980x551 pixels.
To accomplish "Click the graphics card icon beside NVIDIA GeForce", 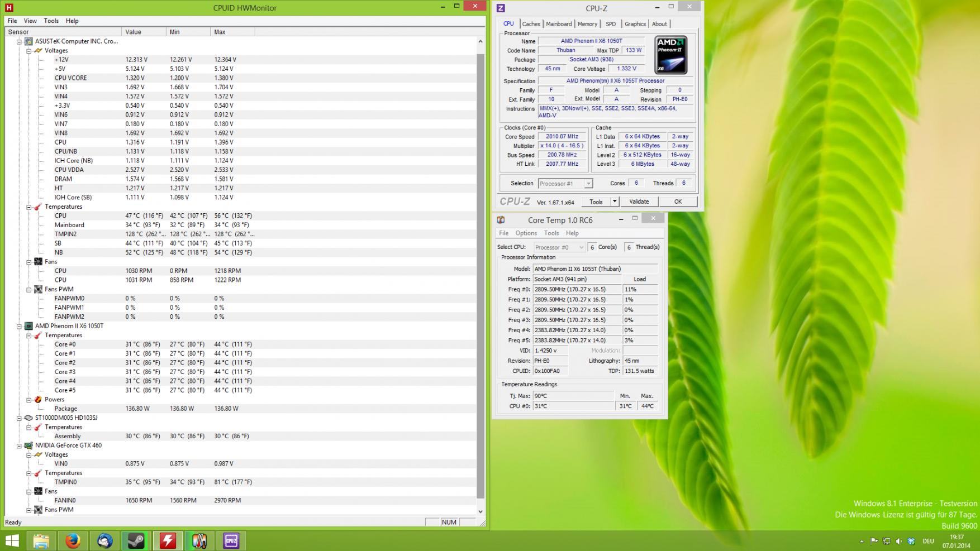I will coord(28,445).
